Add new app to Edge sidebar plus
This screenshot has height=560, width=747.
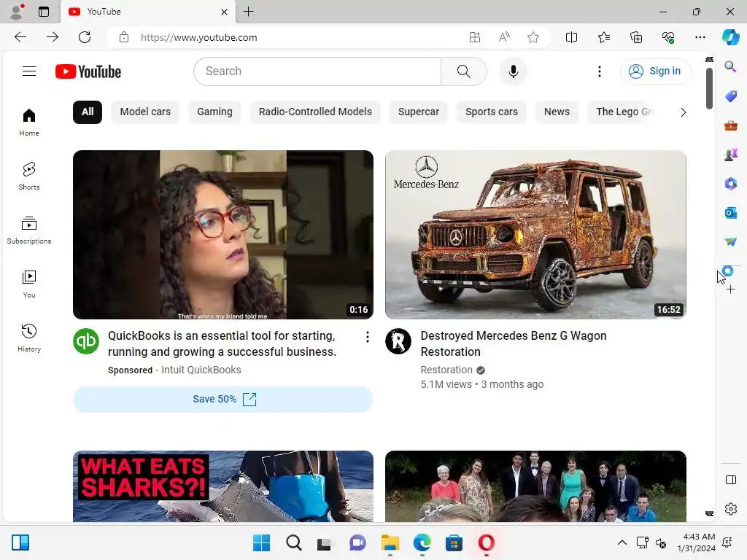click(730, 289)
